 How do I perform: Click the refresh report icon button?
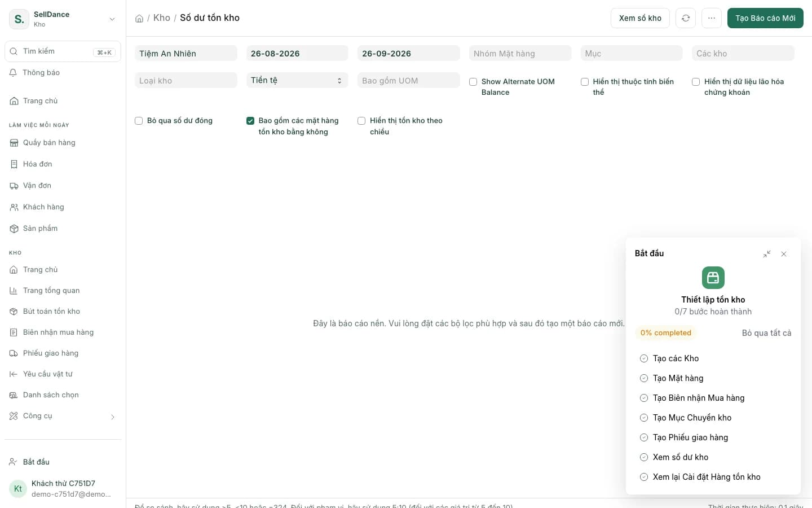[x=686, y=18]
